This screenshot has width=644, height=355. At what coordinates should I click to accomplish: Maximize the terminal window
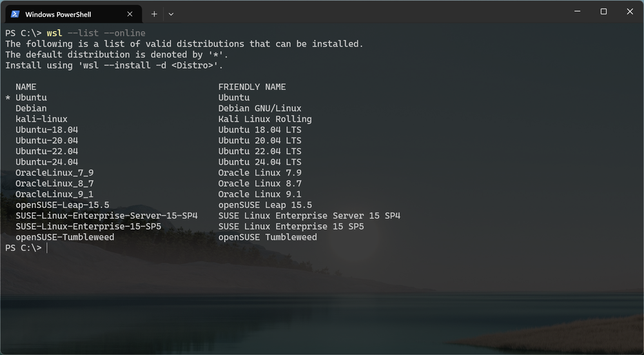coord(603,12)
